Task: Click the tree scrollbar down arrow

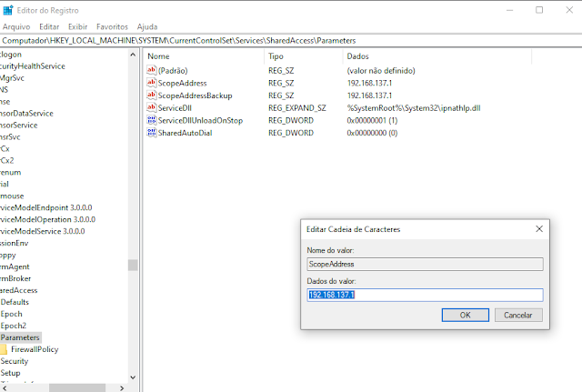Action: point(133,377)
